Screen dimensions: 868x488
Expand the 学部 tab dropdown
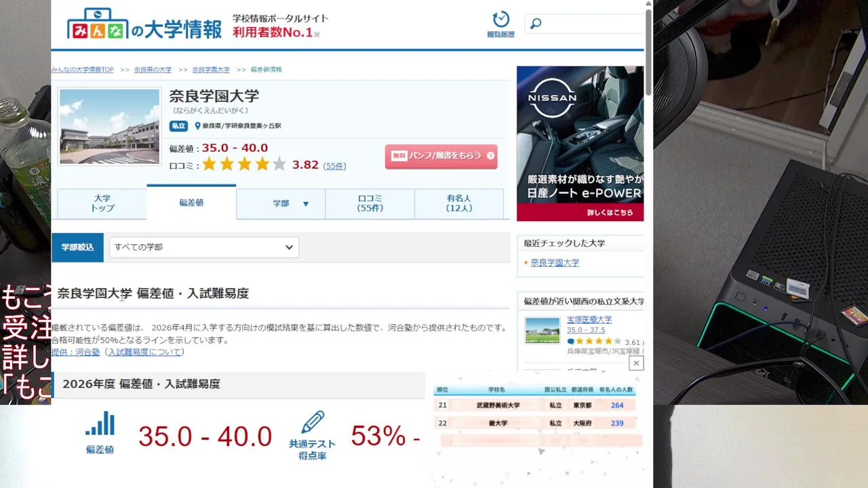point(281,203)
